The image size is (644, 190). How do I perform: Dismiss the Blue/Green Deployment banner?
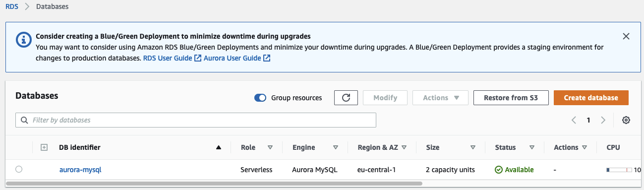[x=626, y=36]
